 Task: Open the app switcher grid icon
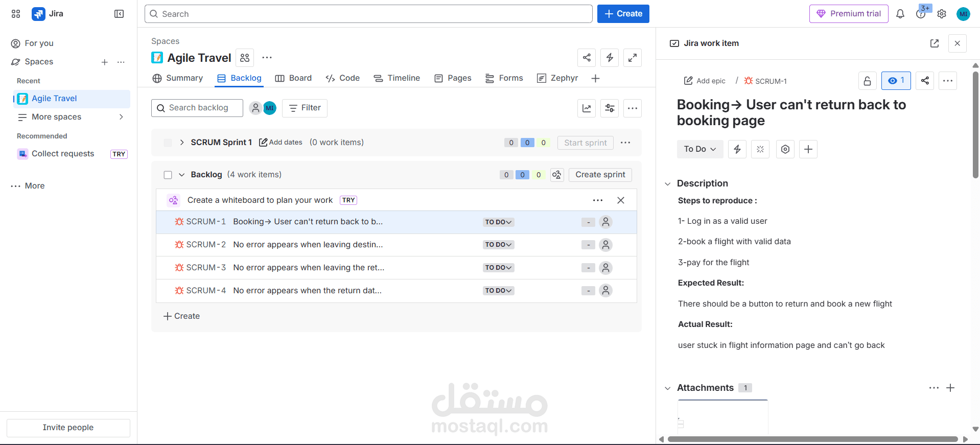click(16, 14)
